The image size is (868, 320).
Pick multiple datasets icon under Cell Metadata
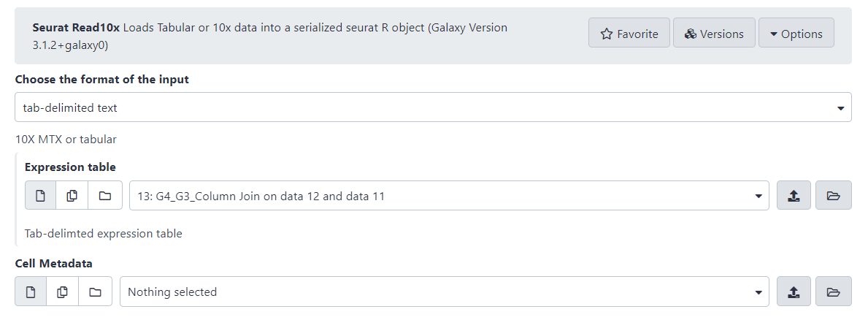(x=63, y=292)
